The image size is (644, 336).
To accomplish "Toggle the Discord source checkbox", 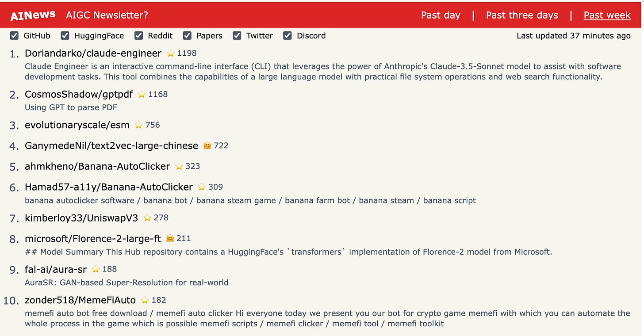I will tap(287, 36).
